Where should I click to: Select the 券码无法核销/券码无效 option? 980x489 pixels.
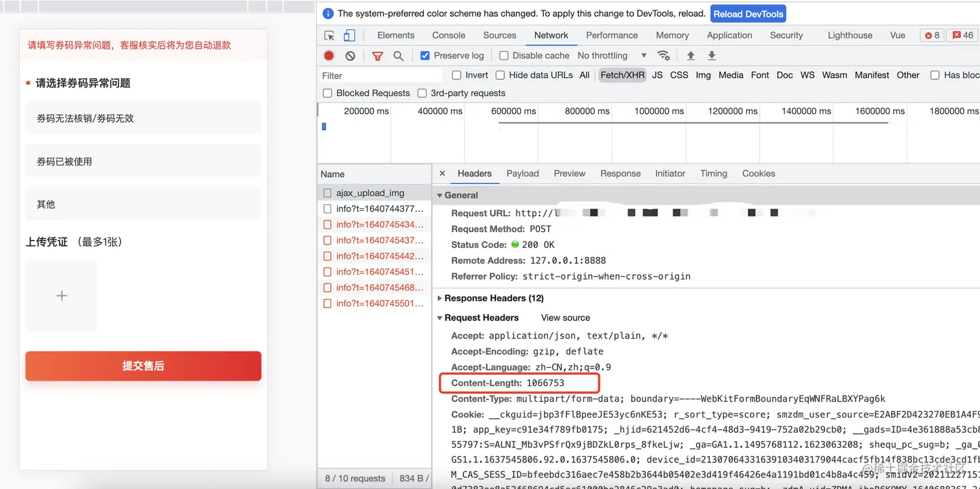[143, 118]
